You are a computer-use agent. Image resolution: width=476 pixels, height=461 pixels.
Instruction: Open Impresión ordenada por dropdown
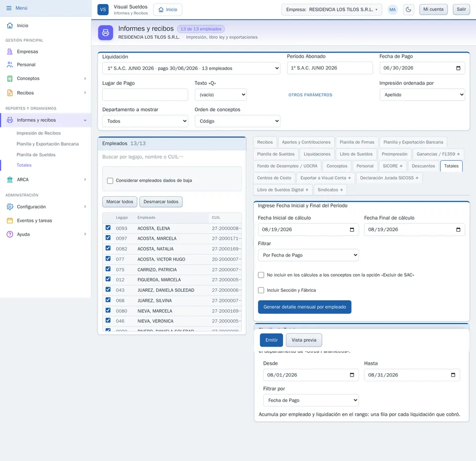[x=422, y=95]
